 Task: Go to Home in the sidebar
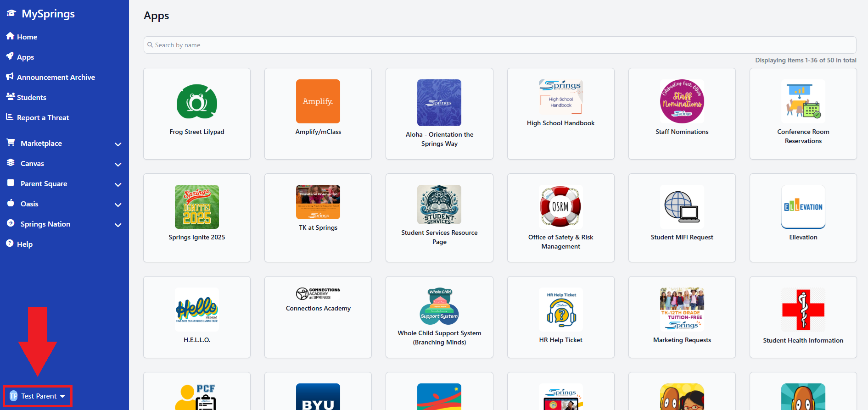(x=27, y=37)
